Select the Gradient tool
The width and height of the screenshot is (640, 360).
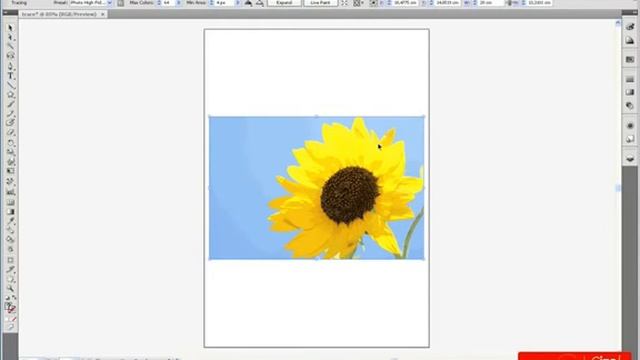point(10,212)
